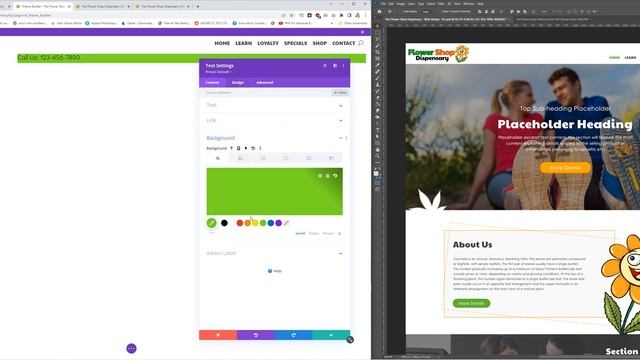The image size is (640, 360).
Task: Switch to the Advanced tab in Text Settings
Action: [x=264, y=82]
